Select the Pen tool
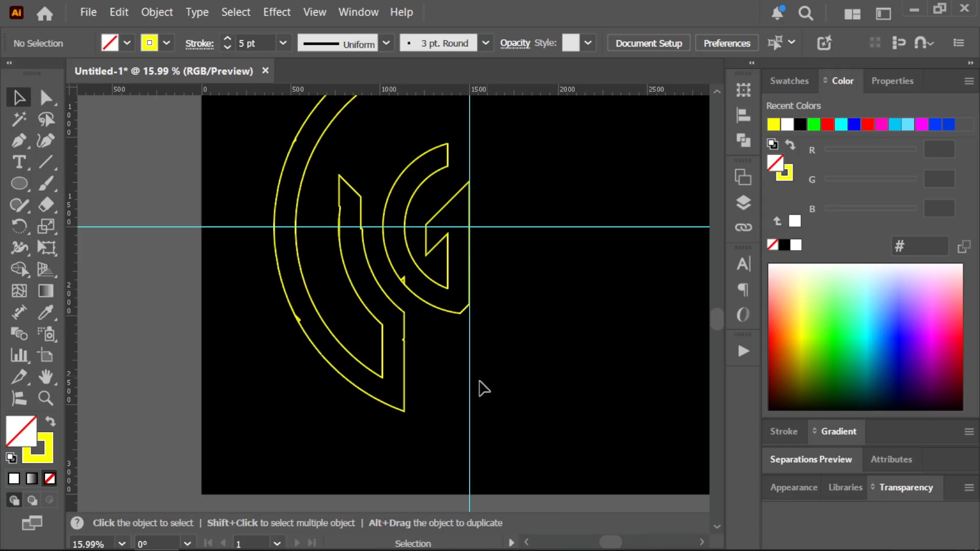Viewport: 980px width, 551px height. (19, 140)
